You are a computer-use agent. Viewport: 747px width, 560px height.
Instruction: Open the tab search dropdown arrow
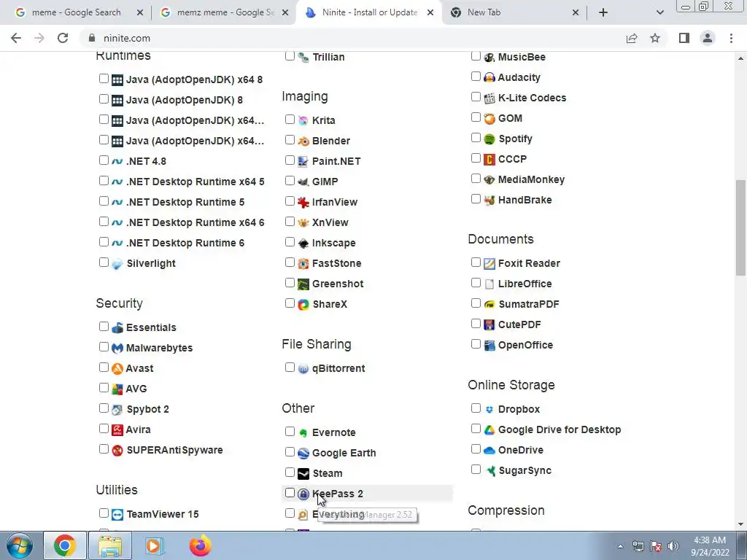pyautogui.click(x=659, y=12)
